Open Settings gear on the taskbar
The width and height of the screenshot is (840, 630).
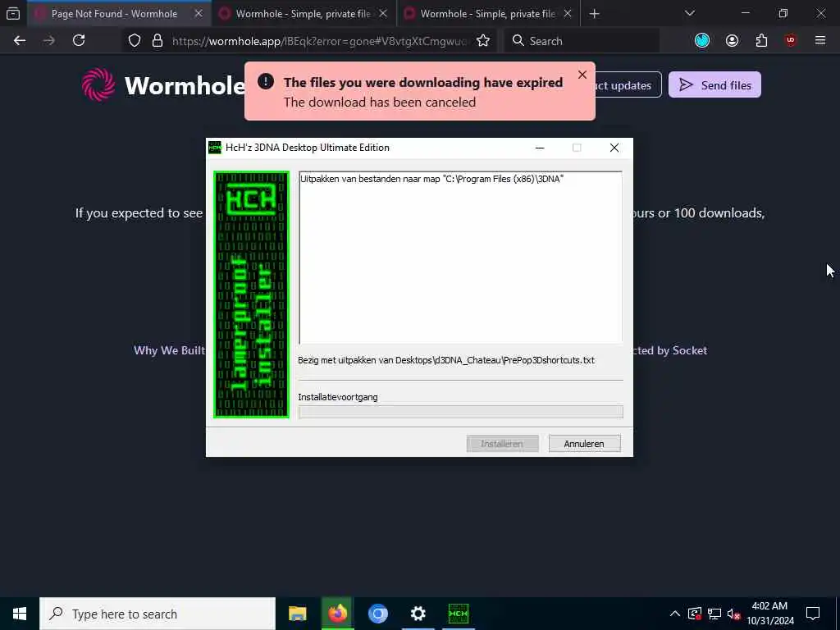click(418, 614)
